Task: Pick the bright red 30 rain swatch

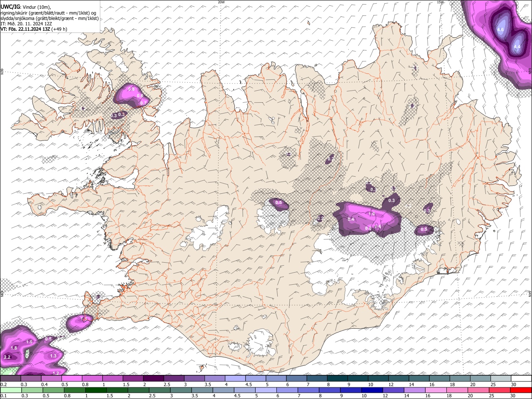Action: point(521,390)
